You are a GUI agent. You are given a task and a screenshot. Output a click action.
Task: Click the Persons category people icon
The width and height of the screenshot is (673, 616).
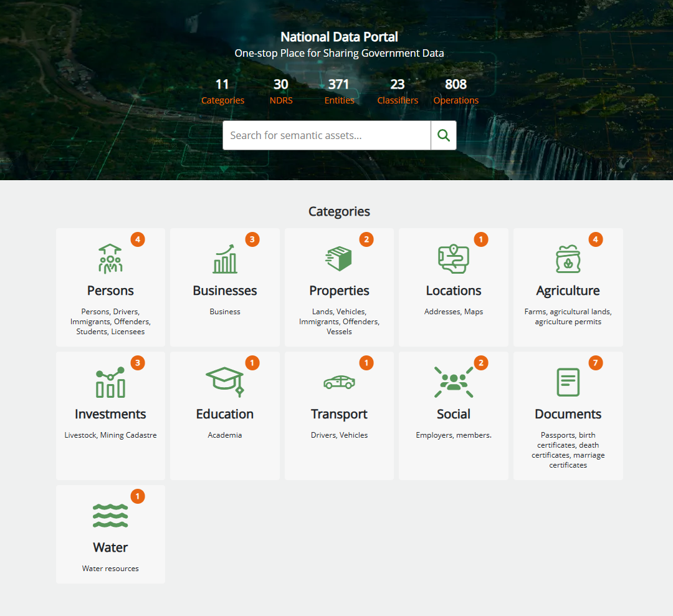[110, 259]
